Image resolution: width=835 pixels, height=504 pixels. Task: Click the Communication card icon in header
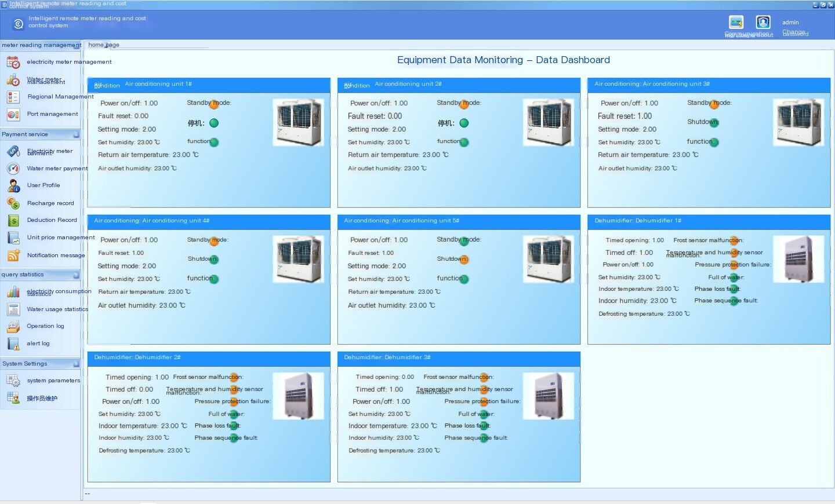coord(736,22)
